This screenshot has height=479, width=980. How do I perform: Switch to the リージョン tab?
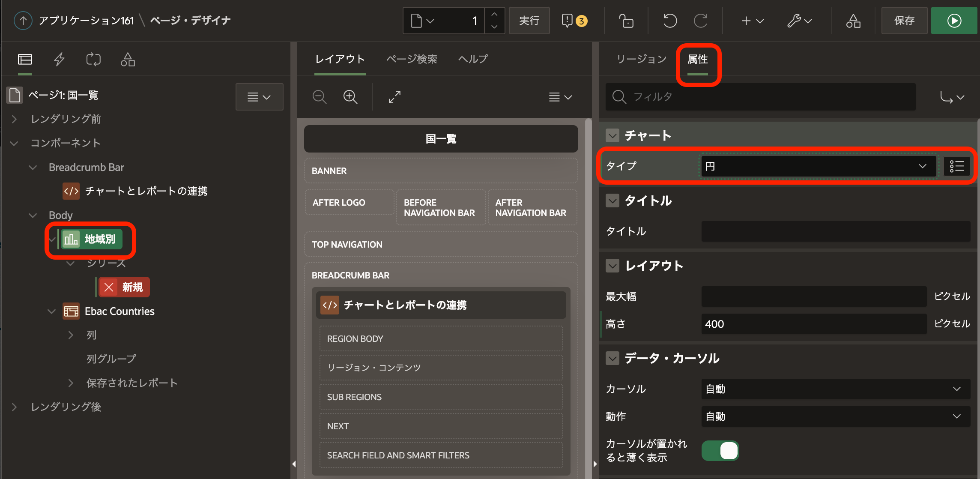click(x=641, y=59)
